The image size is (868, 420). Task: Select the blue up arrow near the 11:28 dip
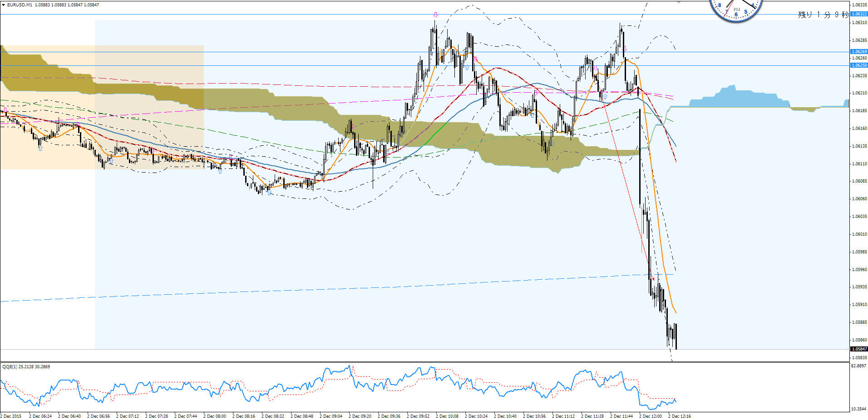[605, 96]
